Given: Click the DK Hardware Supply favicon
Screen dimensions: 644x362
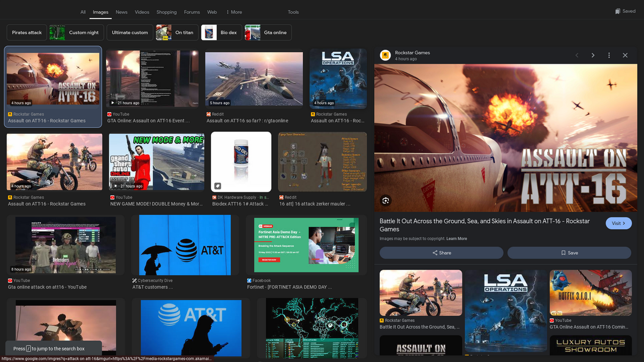Looking at the screenshot, I should pyautogui.click(x=214, y=198).
